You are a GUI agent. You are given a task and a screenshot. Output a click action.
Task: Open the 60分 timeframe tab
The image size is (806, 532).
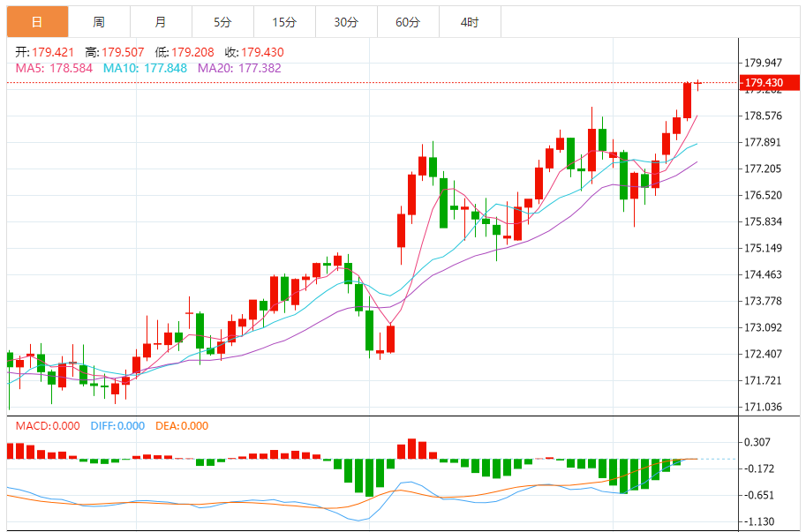pyautogui.click(x=408, y=22)
